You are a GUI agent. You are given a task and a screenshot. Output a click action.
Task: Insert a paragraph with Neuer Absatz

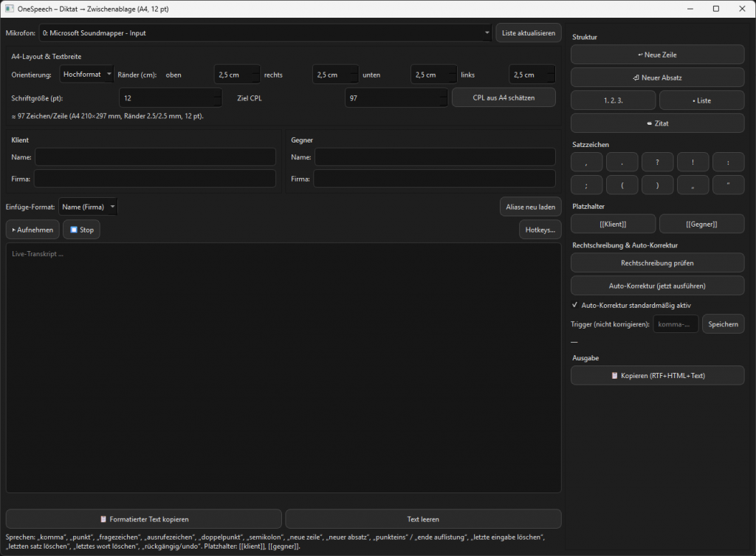(x=657, y=78)
